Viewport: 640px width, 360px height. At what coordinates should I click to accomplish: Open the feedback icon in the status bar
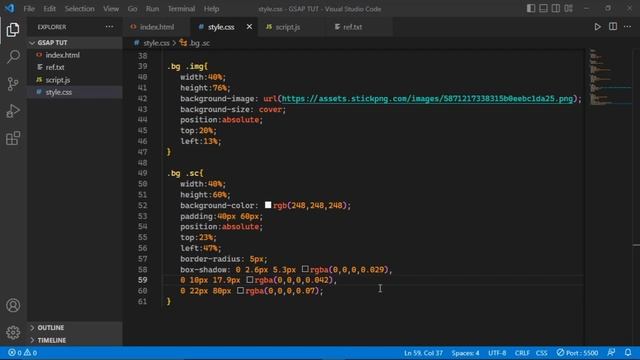point(611,353)
